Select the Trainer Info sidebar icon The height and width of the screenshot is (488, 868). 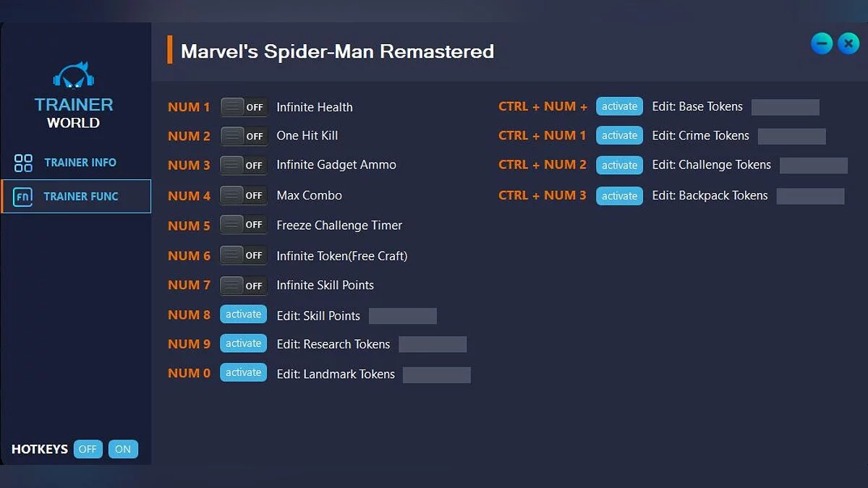(23, 162)
